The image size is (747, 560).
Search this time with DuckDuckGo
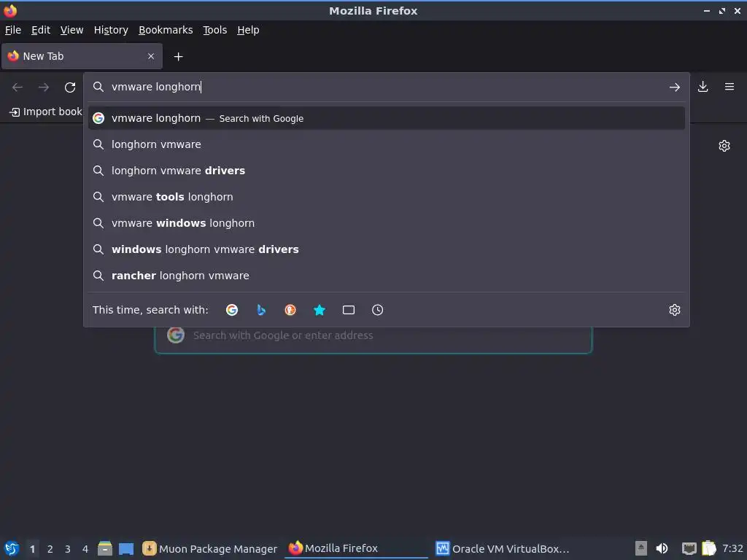click(x=290, y=310)
